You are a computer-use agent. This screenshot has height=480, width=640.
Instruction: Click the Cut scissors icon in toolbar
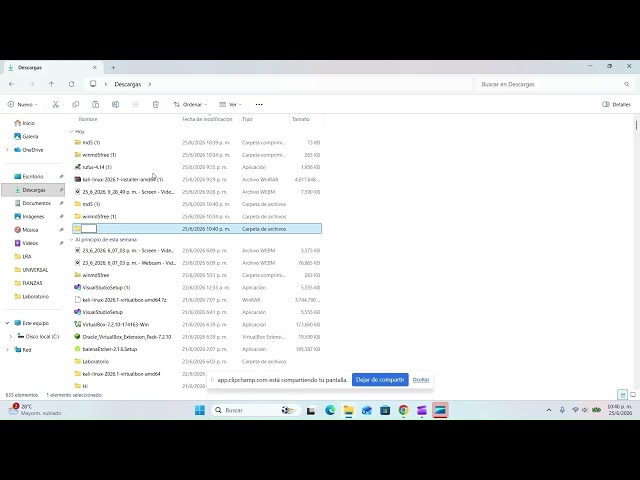pyautogui.click(x=56, y=104)
